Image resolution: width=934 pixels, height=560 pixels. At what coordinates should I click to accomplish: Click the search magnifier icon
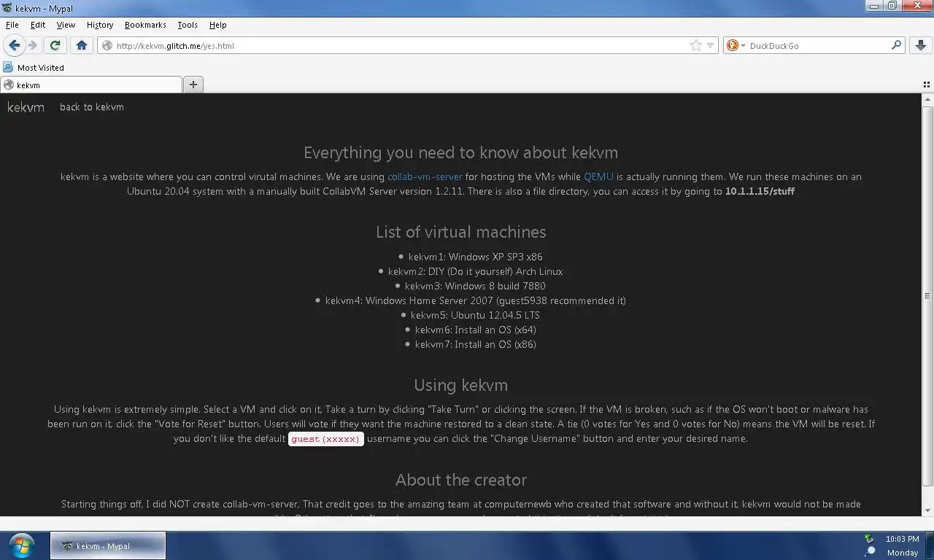point(896,45)
